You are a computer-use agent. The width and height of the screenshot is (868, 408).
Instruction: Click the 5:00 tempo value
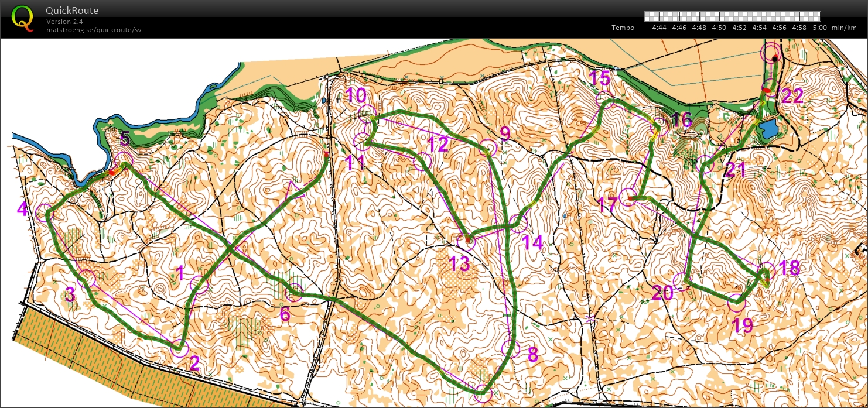click(x=819, y=28)
